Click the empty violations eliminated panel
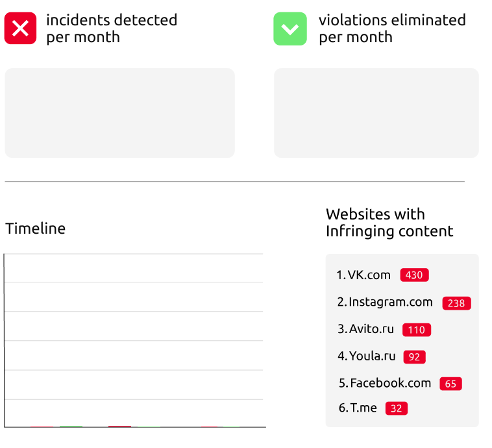The image size is (492, 448). coord(376,112)
